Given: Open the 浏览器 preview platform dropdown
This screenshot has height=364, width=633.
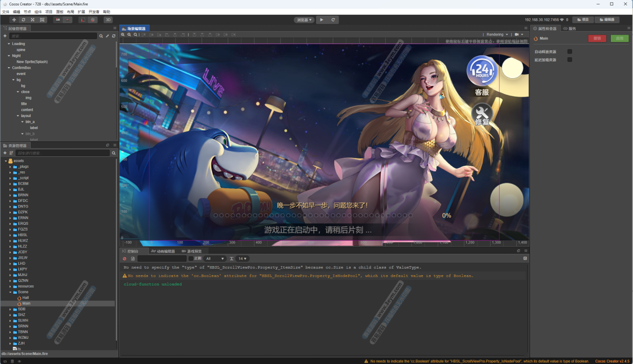Looking at the screenshot, I should [304, 20].
